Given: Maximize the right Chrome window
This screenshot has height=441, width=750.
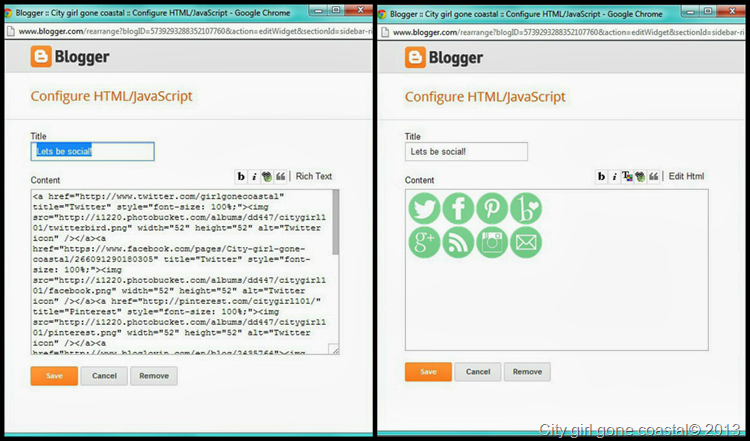Looking at the screenshot, I should (x=708, y=11).
